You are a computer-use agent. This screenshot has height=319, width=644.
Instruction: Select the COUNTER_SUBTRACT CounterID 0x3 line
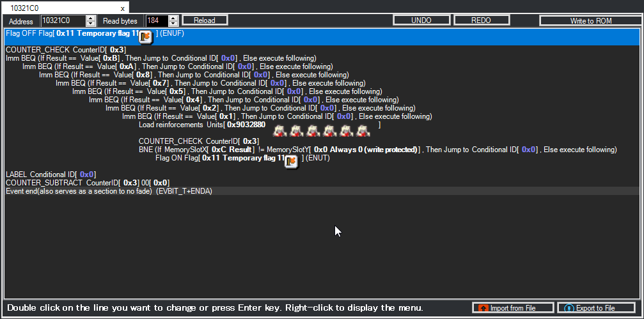click(x=322, y=183)
